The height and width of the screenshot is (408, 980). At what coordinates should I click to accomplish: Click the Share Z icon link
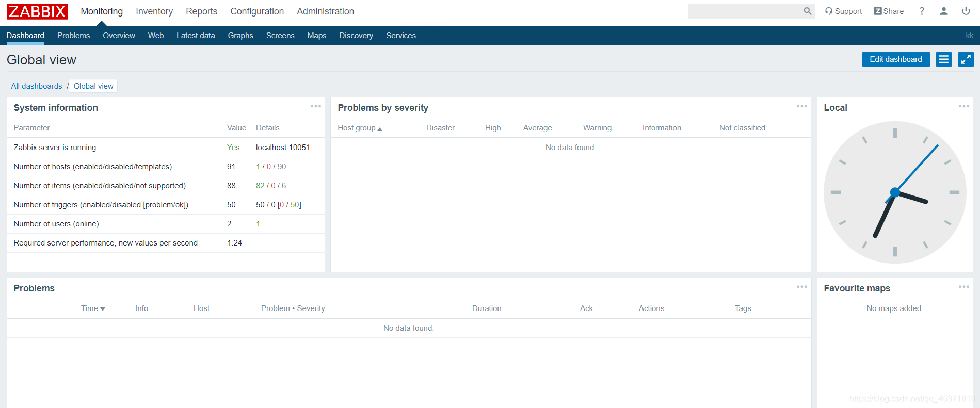pyautogui.click(x=889, y=11)
